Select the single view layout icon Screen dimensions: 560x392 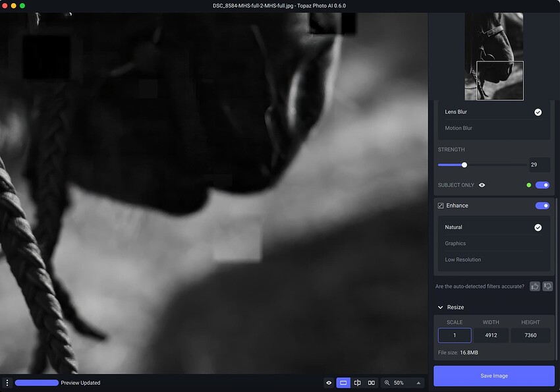343,383
